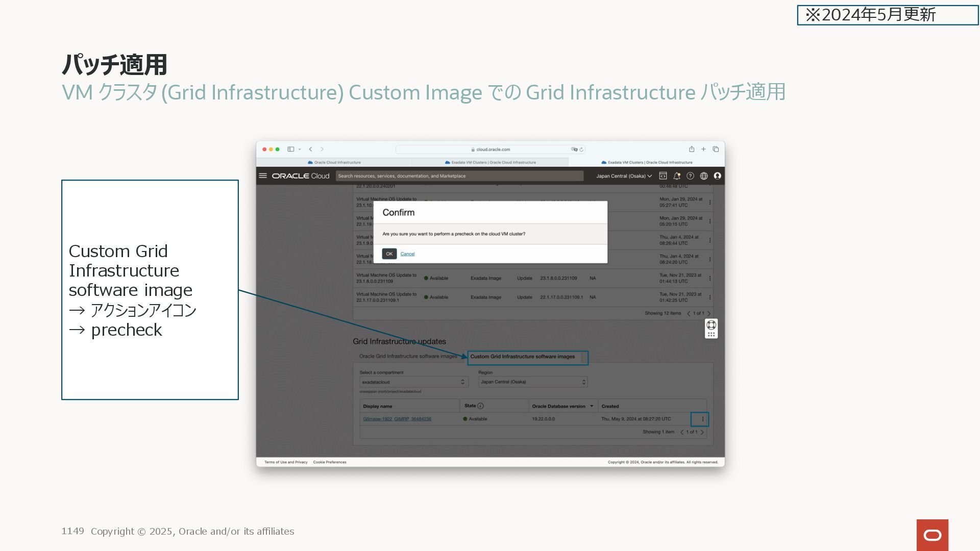Toggle Safari sidebar view
Screen dimensions: 980x551
click(x=290, y=149)
